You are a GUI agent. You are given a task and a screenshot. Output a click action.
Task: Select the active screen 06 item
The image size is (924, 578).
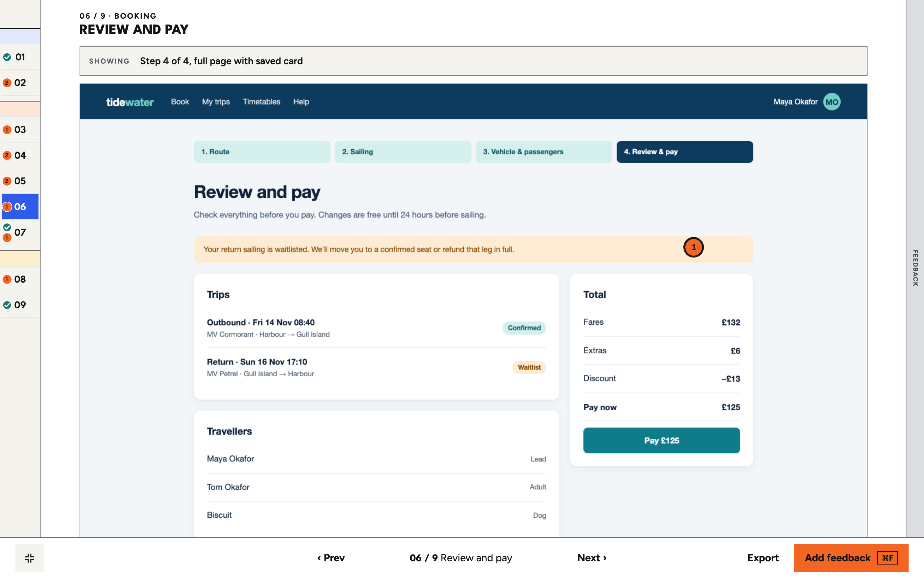20,206
